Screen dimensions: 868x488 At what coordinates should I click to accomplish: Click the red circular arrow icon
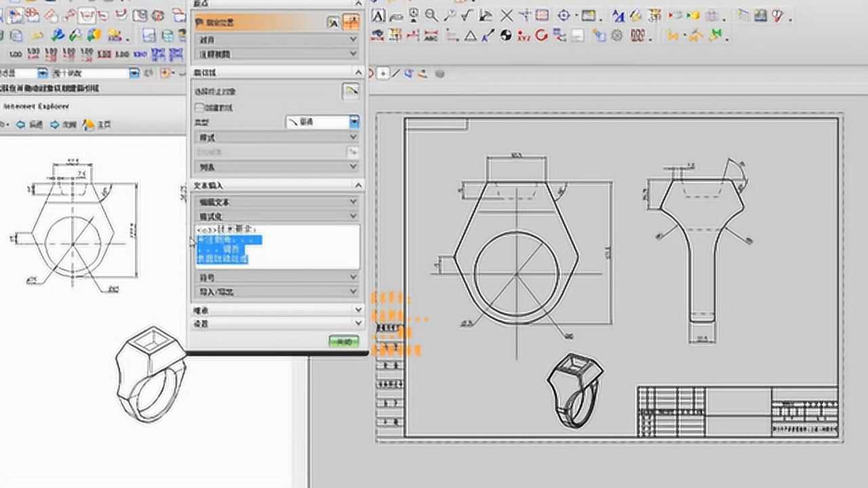pos(541,36)
